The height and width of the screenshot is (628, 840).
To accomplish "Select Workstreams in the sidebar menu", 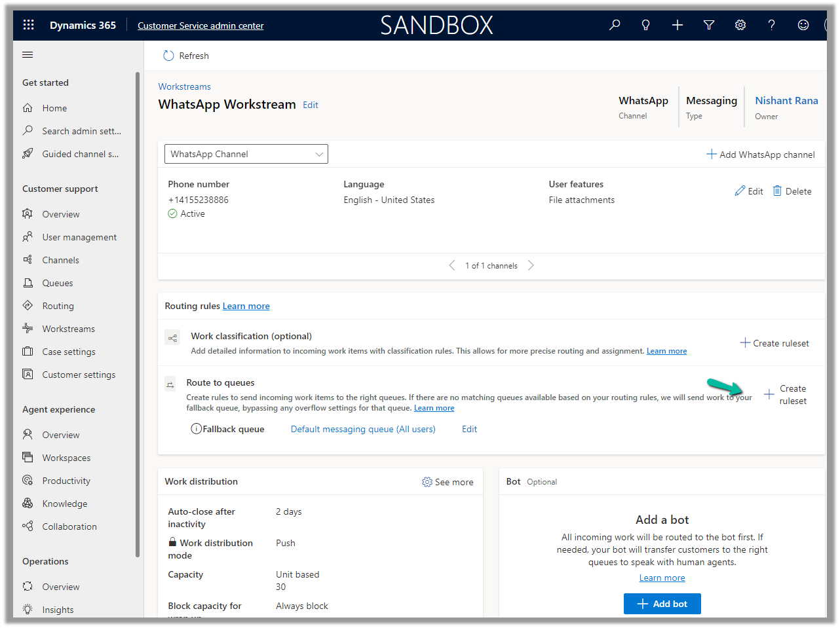I will point(68,329).
